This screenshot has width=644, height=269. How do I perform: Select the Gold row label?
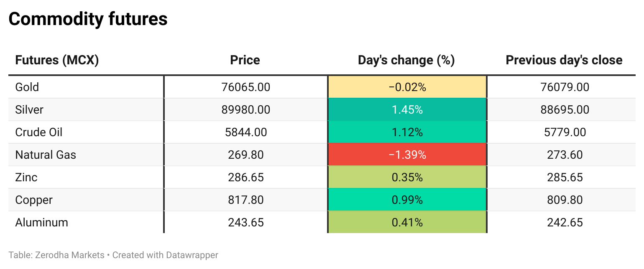coord(27,87)
